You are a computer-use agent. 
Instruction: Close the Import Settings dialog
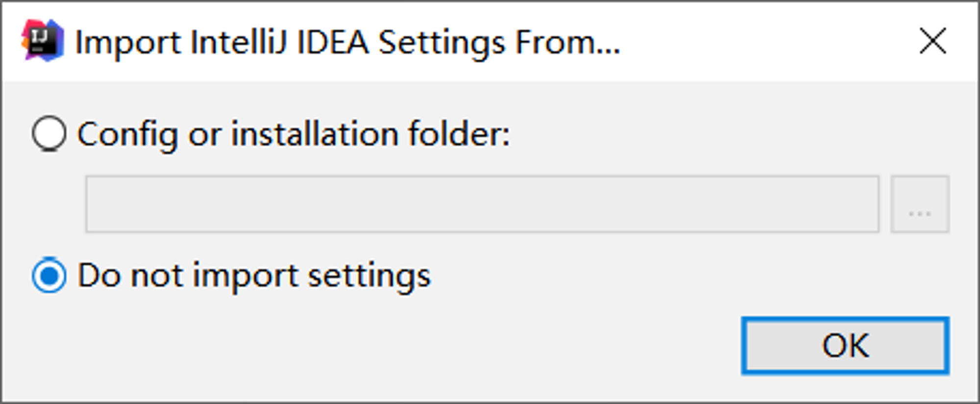[933, 41]
